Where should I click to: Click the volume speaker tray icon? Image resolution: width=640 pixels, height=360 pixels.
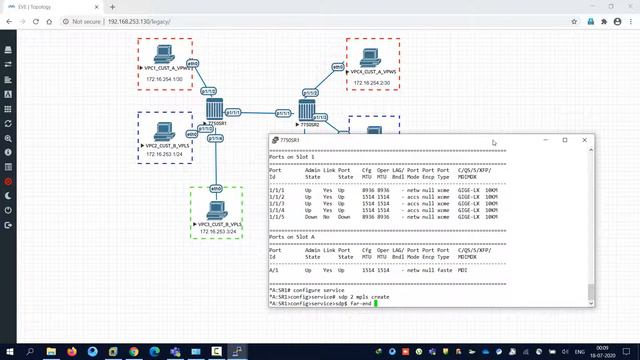565,351
